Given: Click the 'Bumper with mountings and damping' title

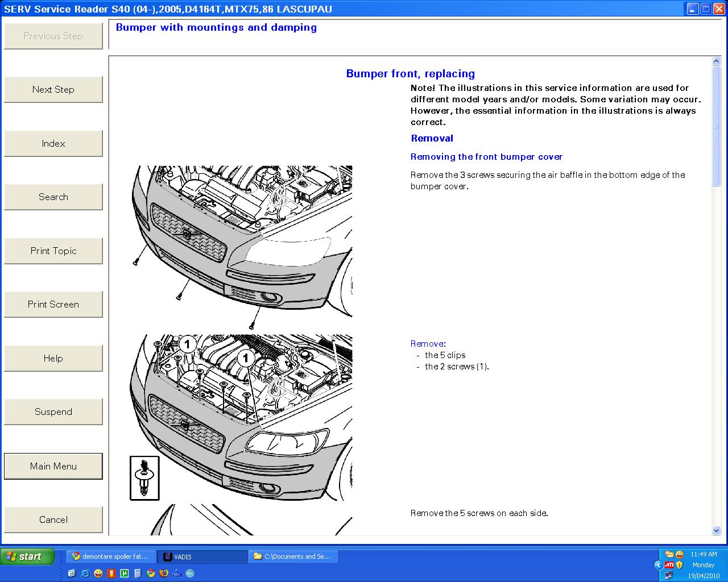Looking at the screenshot, I should click(216, 27).
